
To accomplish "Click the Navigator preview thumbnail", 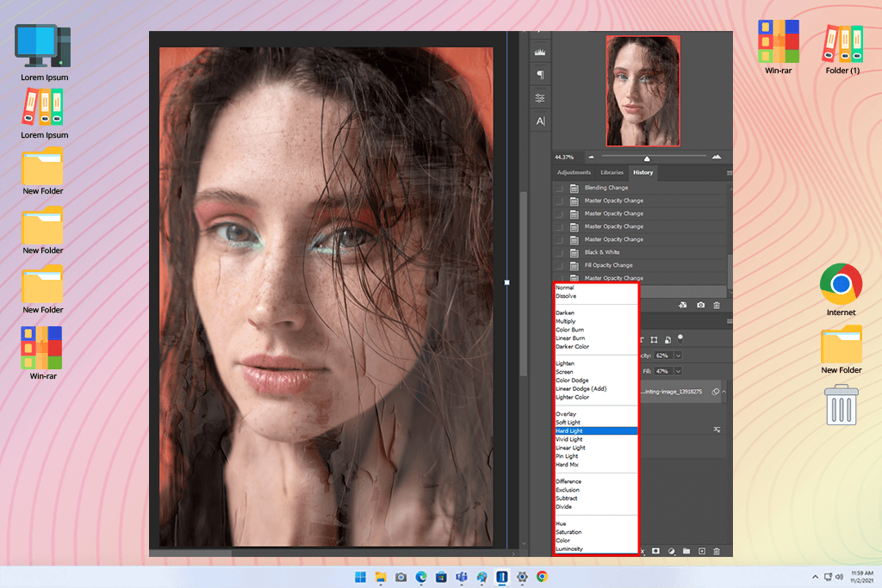I will [643, 91].
